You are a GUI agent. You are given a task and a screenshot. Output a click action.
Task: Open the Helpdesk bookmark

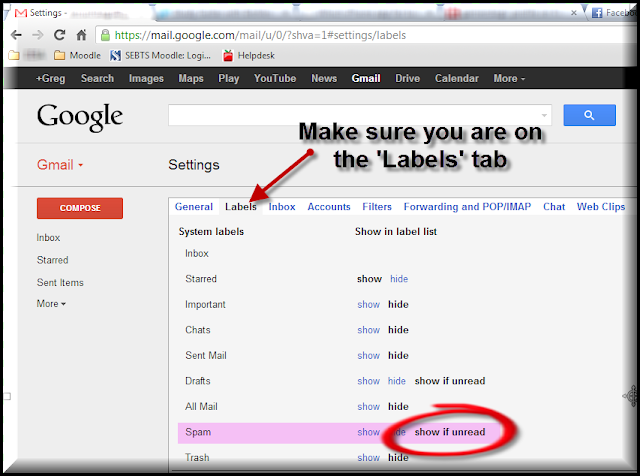click(249, 55)
